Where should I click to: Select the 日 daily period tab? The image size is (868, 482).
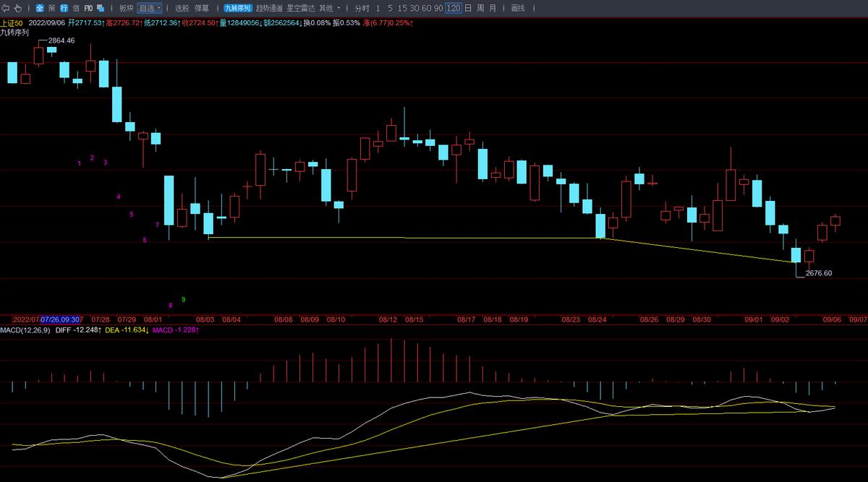[x=468, y=8]
